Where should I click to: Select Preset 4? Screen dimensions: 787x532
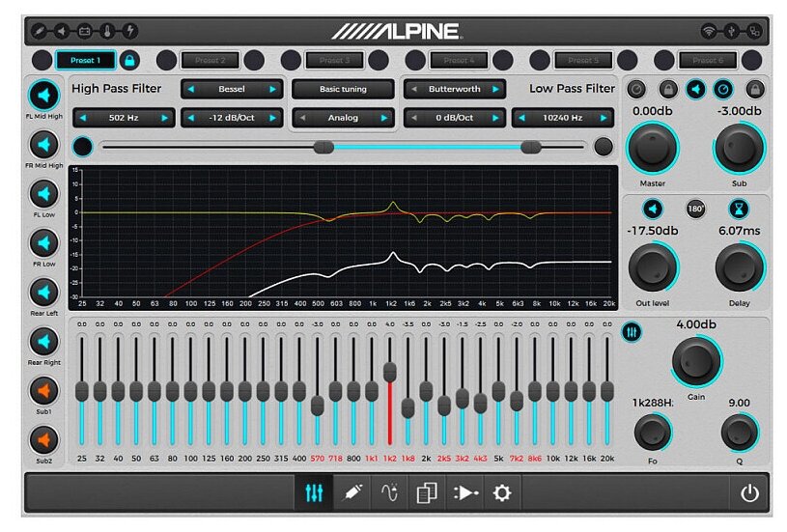459,60
